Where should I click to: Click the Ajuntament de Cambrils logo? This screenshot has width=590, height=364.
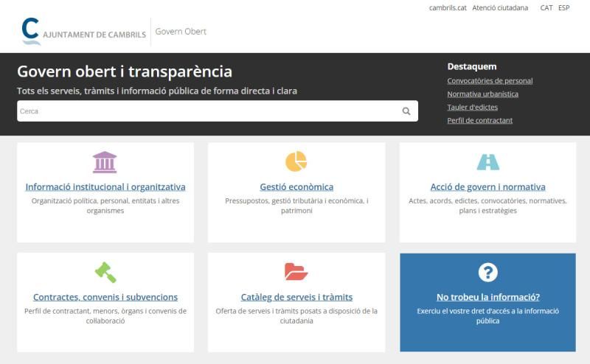pos(83,32)
